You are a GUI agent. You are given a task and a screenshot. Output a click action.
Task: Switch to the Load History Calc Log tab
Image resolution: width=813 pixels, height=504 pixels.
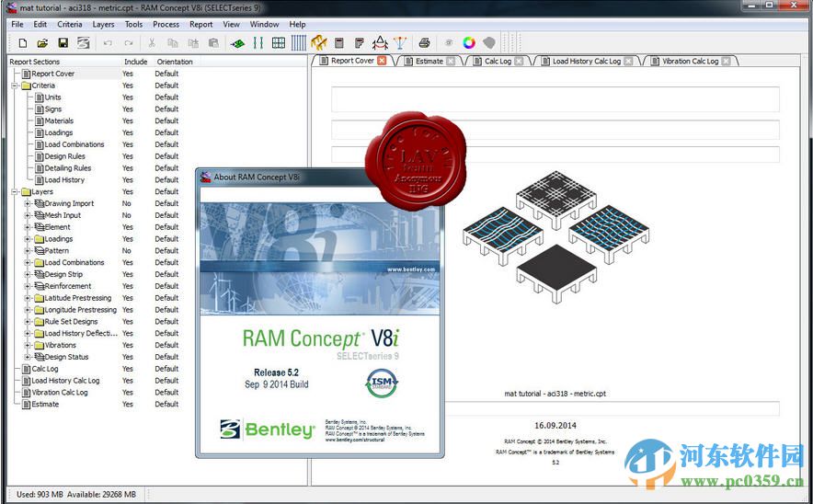click(587, 62)
